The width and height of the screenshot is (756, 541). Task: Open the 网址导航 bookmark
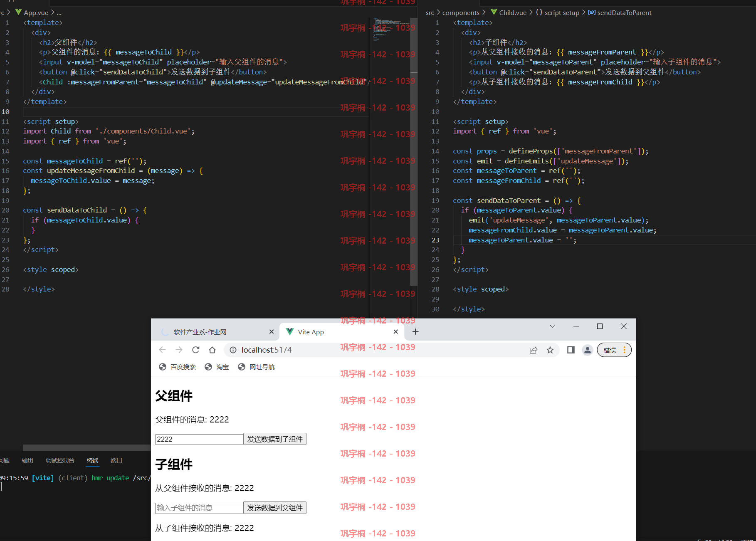pyautogui.click(x=257, y=367)
